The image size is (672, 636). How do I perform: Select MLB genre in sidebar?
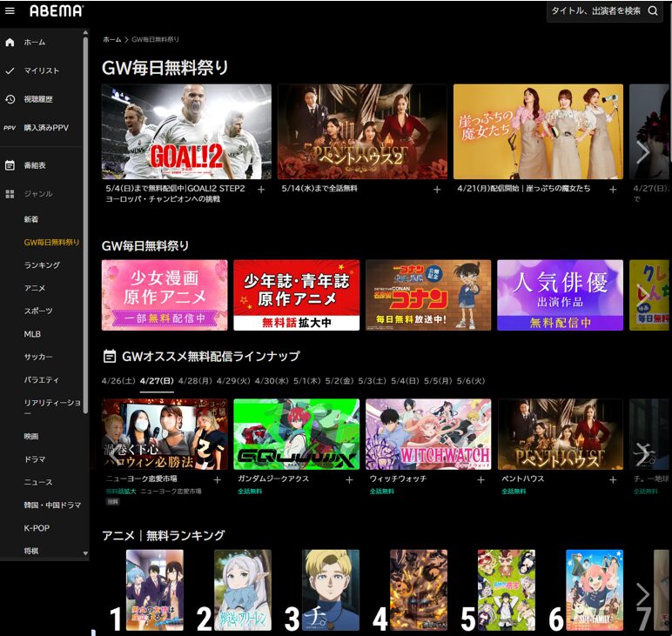pyautogui.click(x=32, y=333)
